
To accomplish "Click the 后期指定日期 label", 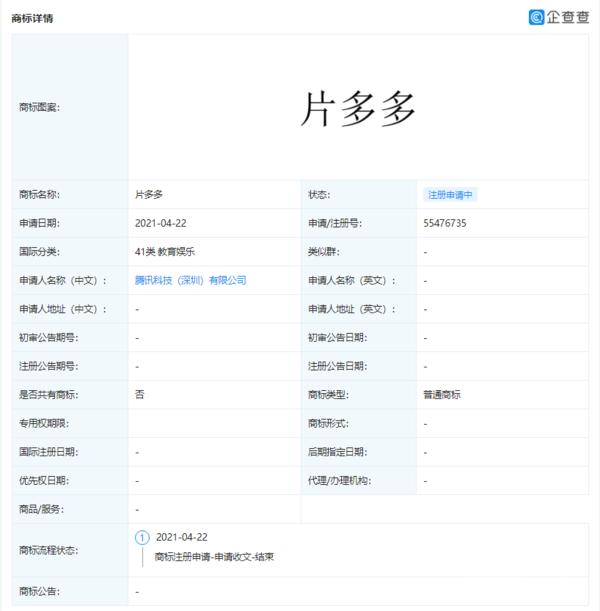I will (x=337, y=452).
